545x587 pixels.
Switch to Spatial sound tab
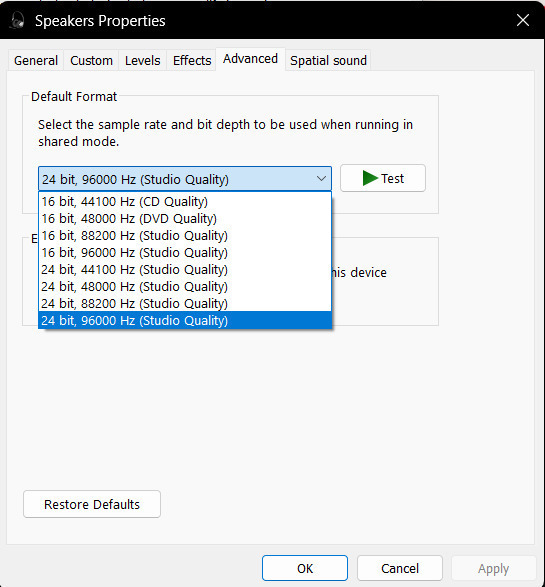(328, 60)
